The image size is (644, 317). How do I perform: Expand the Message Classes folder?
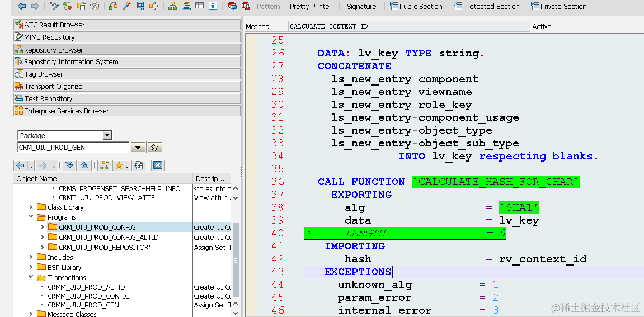[31, 314]
